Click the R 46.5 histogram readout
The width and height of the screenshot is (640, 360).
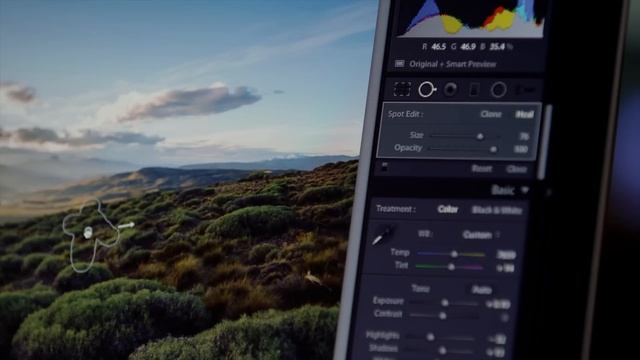click(434, 47)
